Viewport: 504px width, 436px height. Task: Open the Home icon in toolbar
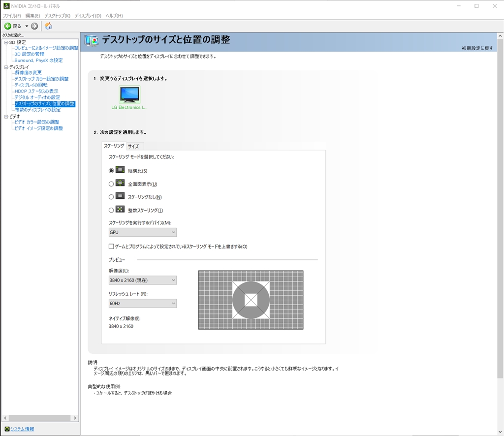(48, 26)
